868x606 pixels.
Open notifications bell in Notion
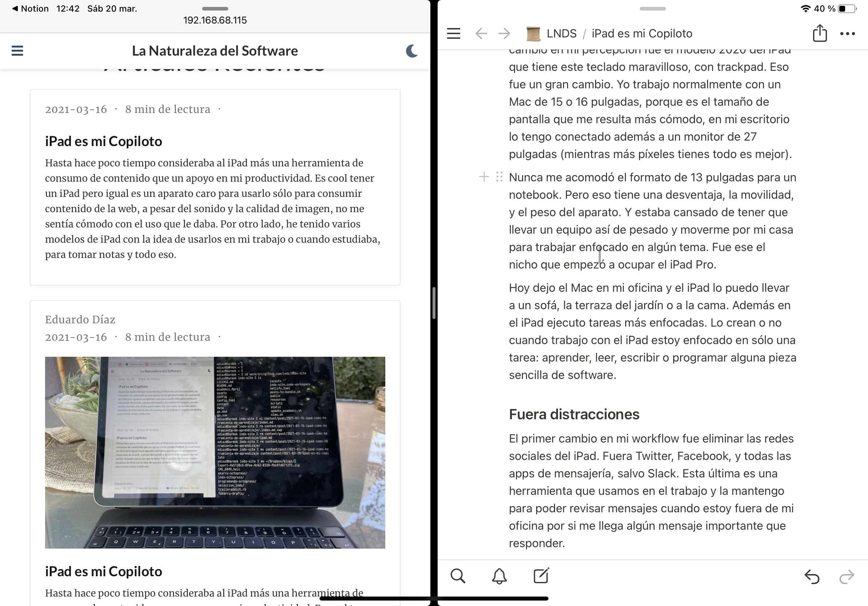[499, 576]
